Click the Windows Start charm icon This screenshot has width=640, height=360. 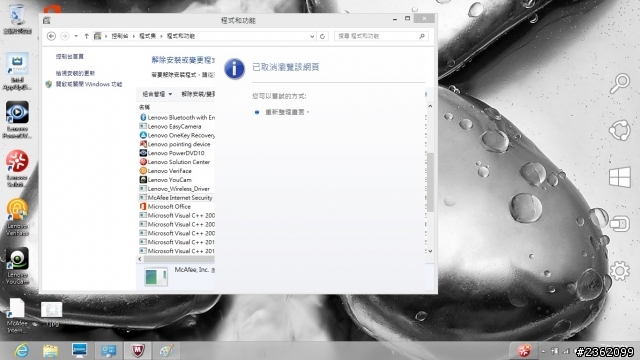coord(620,178)
